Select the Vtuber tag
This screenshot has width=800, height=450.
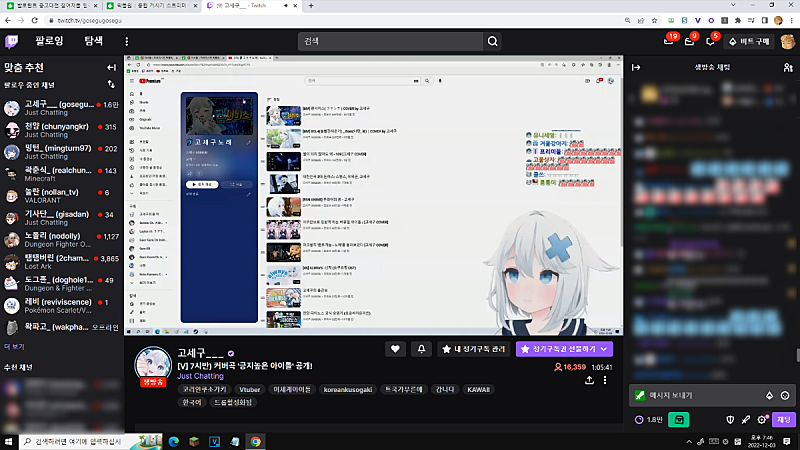249,389
